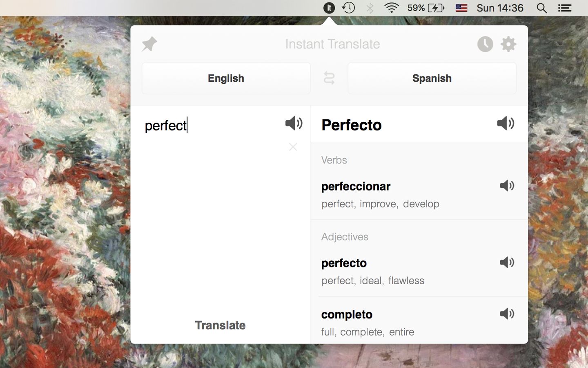Pin the Instant Translate window
Image resolution: width=588 pixels, height=368 pixels.
click(x=149, y=44)
